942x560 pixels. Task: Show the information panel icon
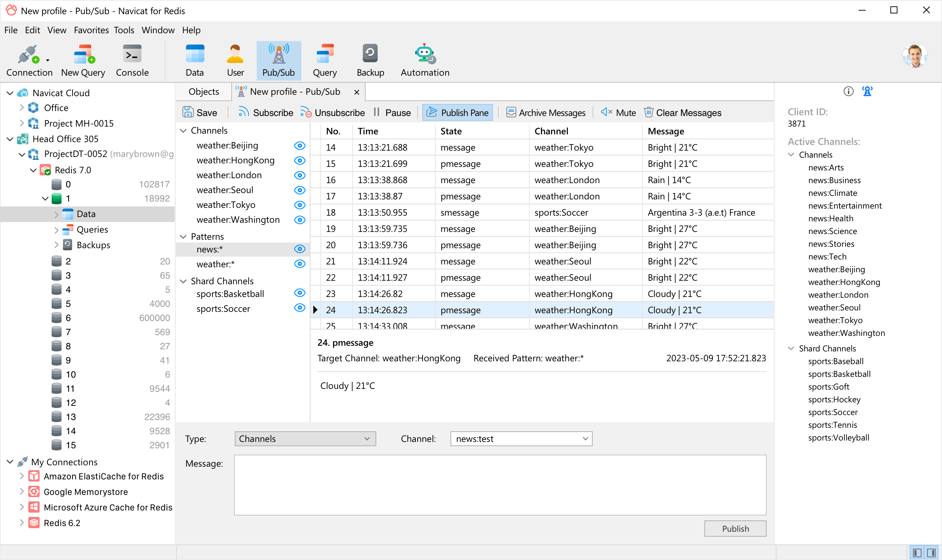(848, 91)
